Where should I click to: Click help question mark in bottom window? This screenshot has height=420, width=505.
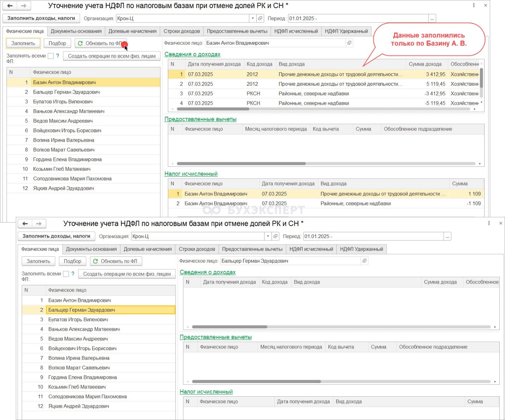click(73, 273)
